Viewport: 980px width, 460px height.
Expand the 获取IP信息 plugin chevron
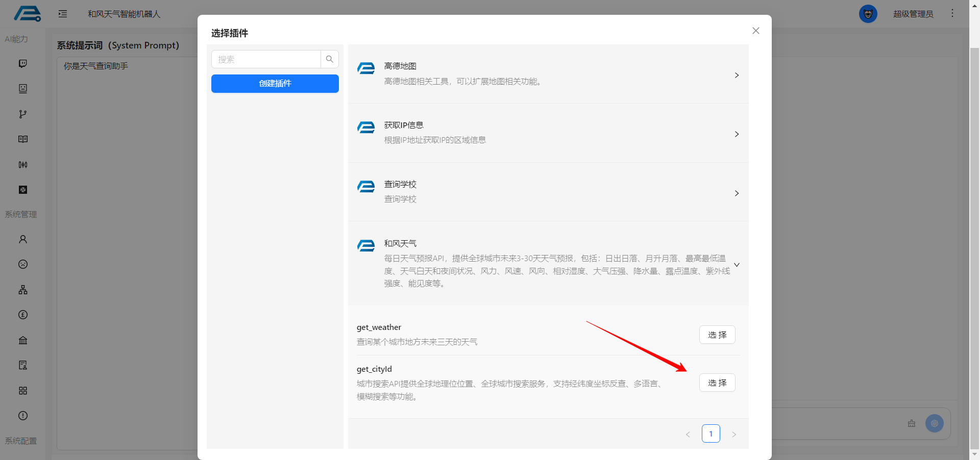[x=737, y=134]
